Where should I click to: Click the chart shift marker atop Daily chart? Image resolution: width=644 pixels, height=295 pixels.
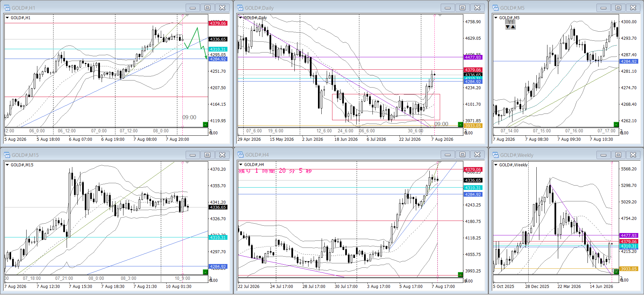pos(439,15)
